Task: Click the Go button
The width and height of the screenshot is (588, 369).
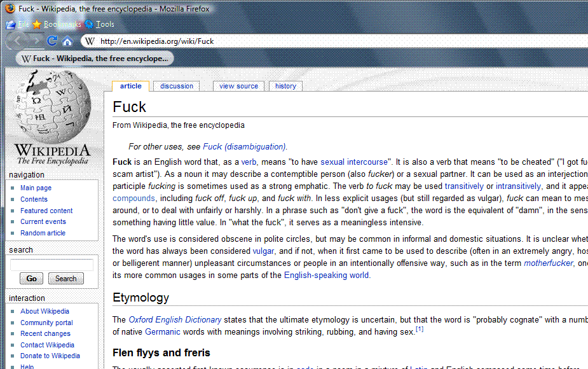Action: (x=32, y=279)
